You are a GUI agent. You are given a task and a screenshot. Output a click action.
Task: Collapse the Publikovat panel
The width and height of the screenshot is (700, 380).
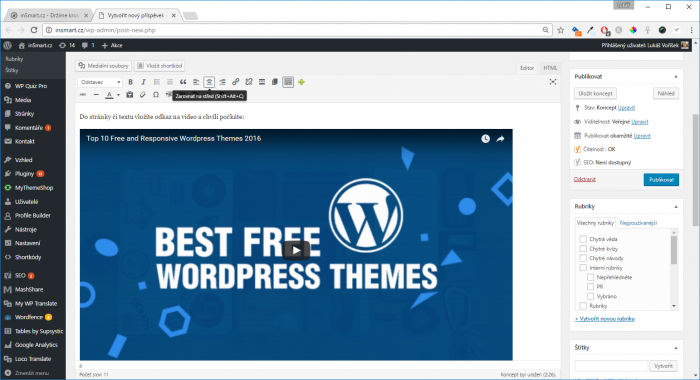[676, 77]
